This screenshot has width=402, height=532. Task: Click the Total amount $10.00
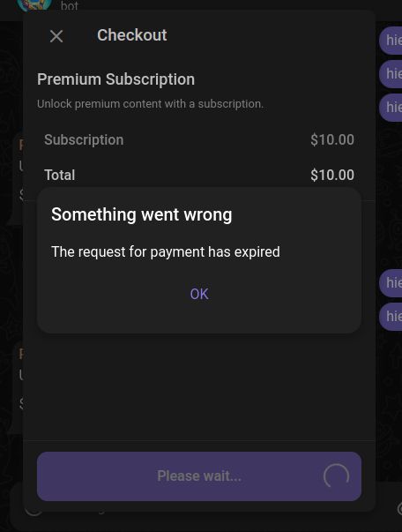[332, 175]
